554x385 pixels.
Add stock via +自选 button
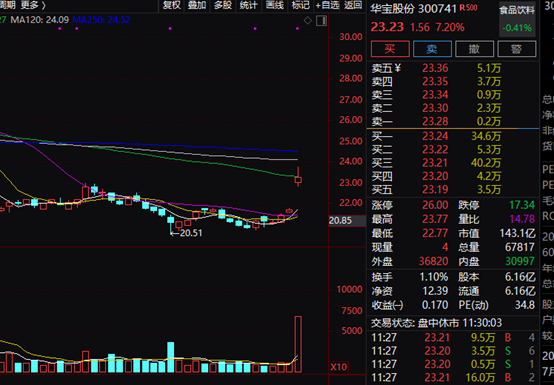[x=327, y=5]
